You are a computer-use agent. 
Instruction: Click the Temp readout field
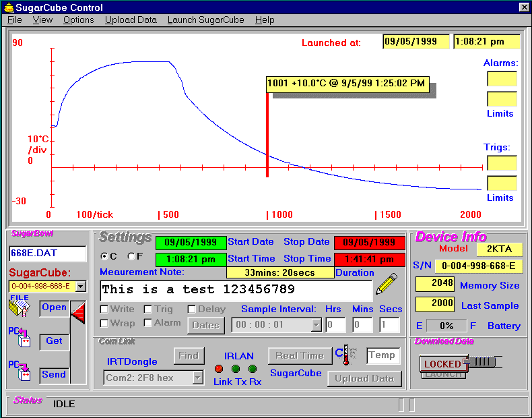pyautogui.click(x=383, y=355)
